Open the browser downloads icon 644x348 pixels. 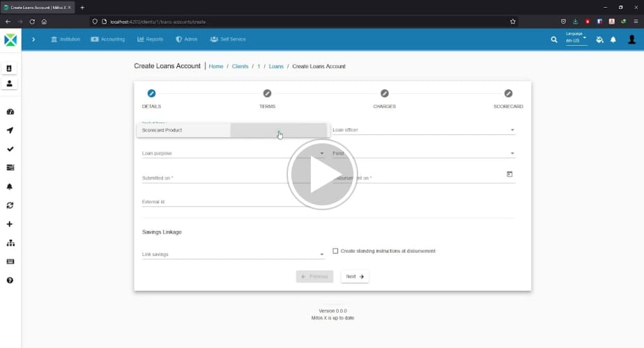(x=576, y=22)
